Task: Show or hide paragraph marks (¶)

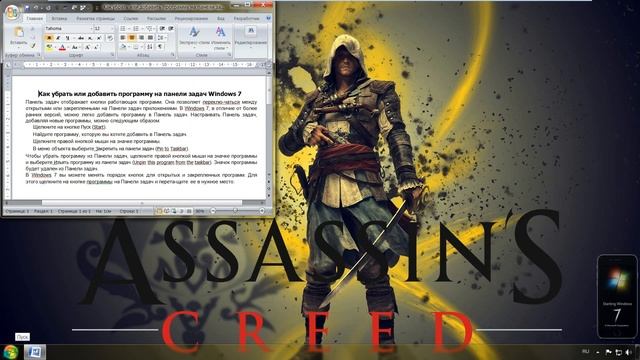Action: pos(160,47)
